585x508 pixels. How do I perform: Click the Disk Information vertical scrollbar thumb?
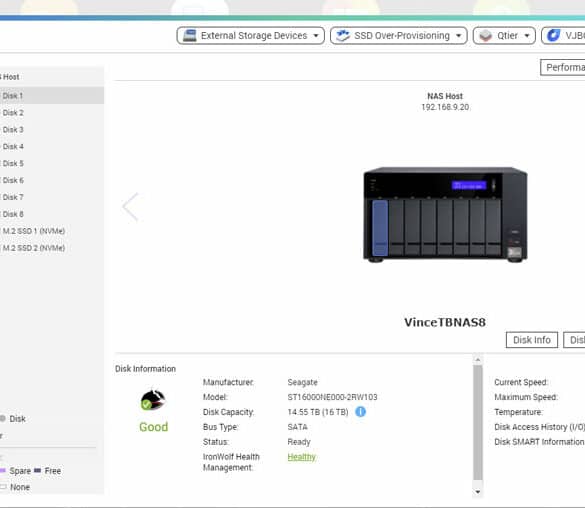point(478,423)
